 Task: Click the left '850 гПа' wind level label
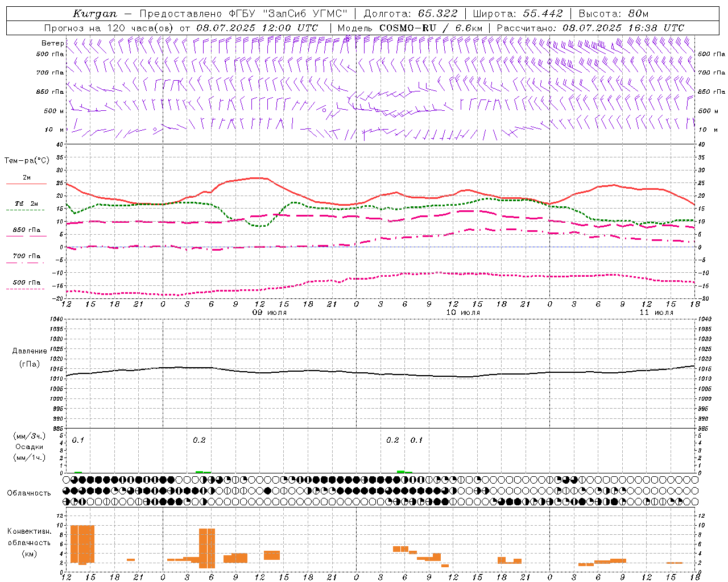click(x=50, y=92)
